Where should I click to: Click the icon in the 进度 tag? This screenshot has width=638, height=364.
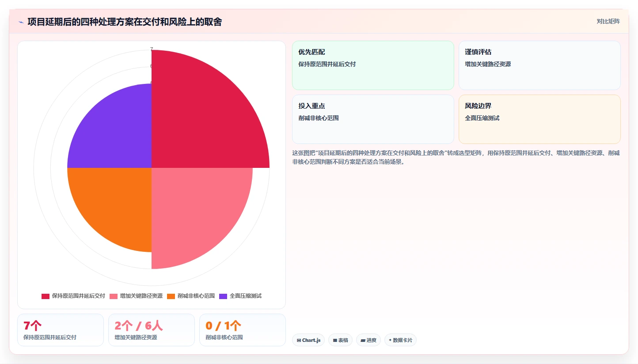[363, 341]
